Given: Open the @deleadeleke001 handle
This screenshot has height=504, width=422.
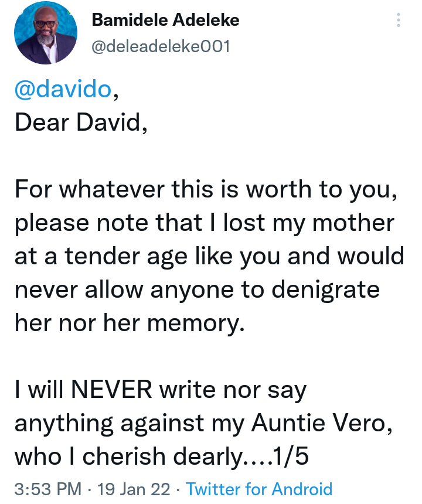Looking at the screenshot, I should coord(161,46).
